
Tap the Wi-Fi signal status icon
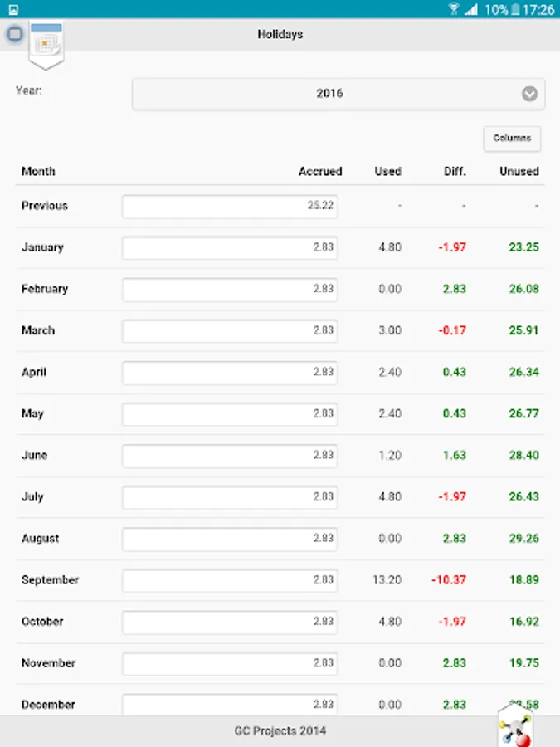click(x=453, y=9)
